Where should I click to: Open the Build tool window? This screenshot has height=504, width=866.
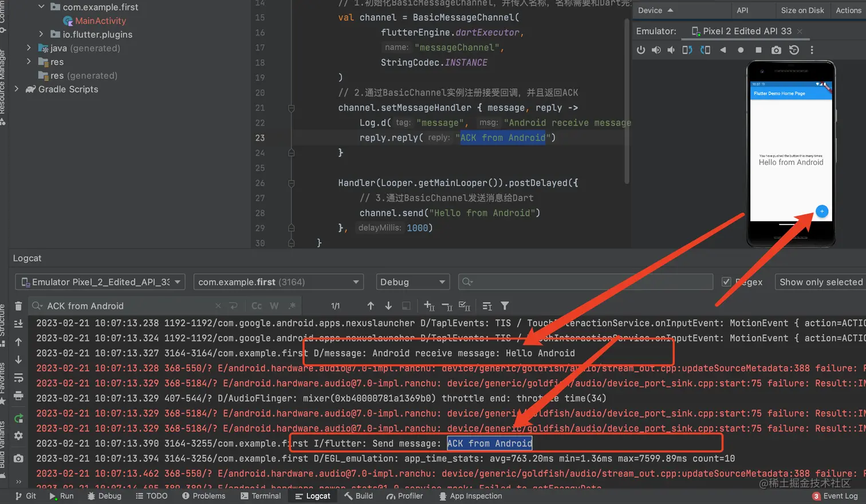click(359, 496)
